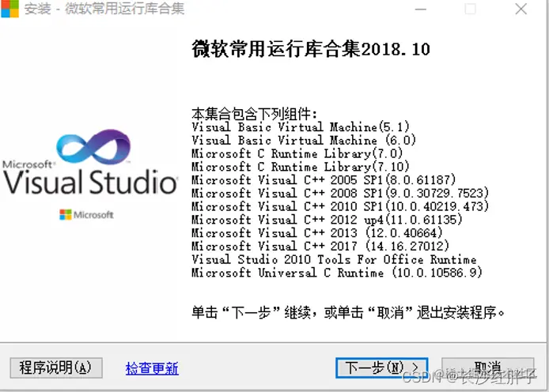Select the heading 微软常用运行库合集2018.10

(x=311, y=49)
